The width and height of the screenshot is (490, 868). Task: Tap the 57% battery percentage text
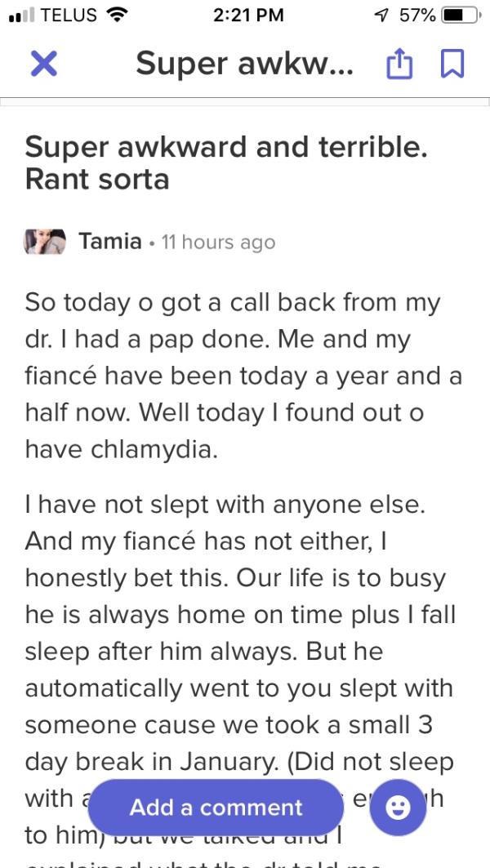tap(417, 15)
